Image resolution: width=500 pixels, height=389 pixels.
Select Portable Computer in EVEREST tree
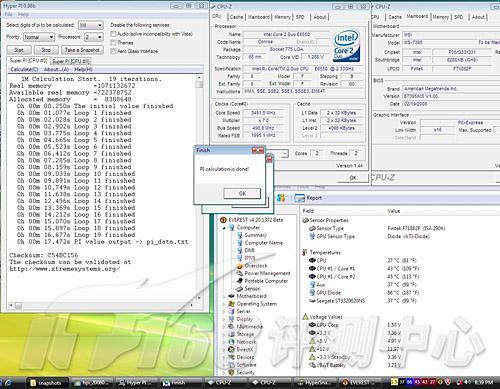(266, 281)
